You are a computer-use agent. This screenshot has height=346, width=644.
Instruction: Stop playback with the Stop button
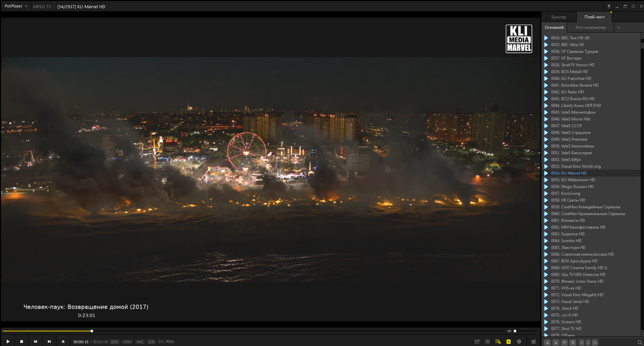22,341
